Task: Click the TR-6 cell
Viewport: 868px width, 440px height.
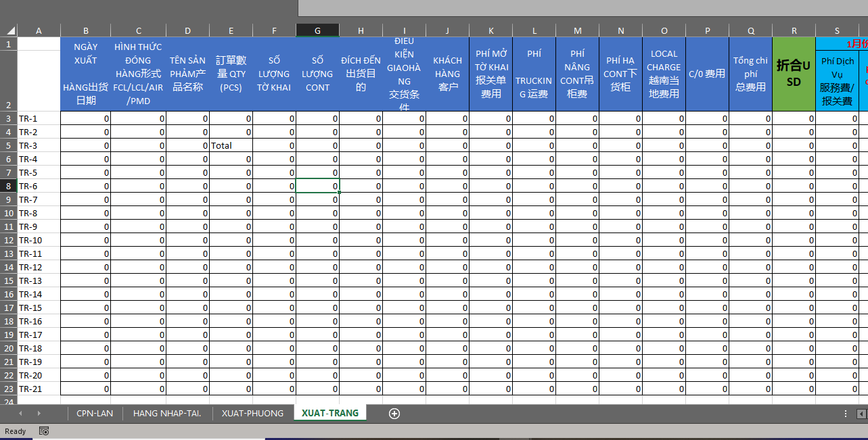Action: pyautogui.click(x=39, y=186)
